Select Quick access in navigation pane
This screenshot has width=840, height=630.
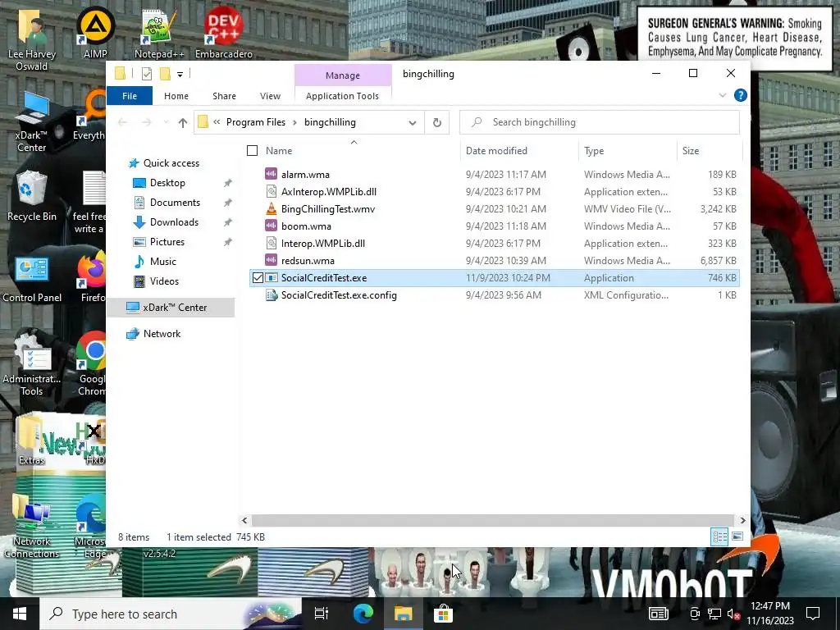(171, 163)
